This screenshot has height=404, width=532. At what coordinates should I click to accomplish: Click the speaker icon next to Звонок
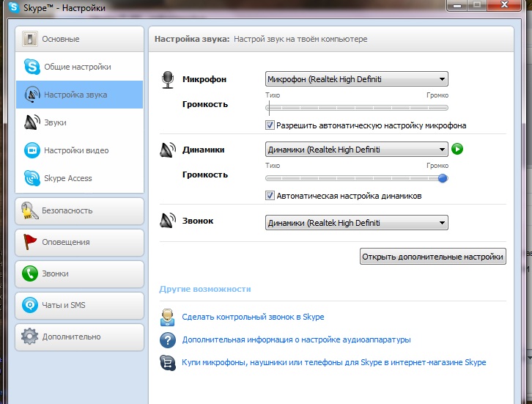point(168,221)
